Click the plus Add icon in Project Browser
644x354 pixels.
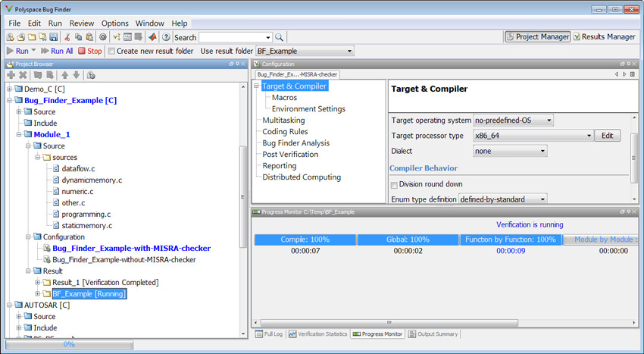click(11, 75)
